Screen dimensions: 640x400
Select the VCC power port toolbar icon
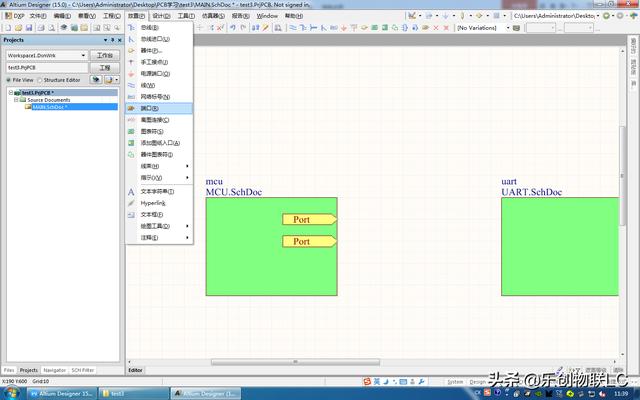[354, 28]
